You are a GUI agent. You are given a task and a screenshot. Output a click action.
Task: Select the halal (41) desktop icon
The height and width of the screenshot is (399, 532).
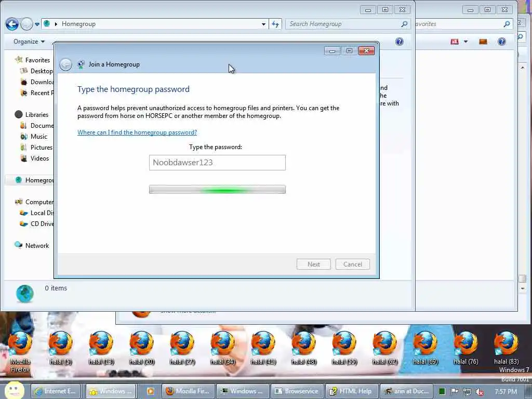coord(263,348)
